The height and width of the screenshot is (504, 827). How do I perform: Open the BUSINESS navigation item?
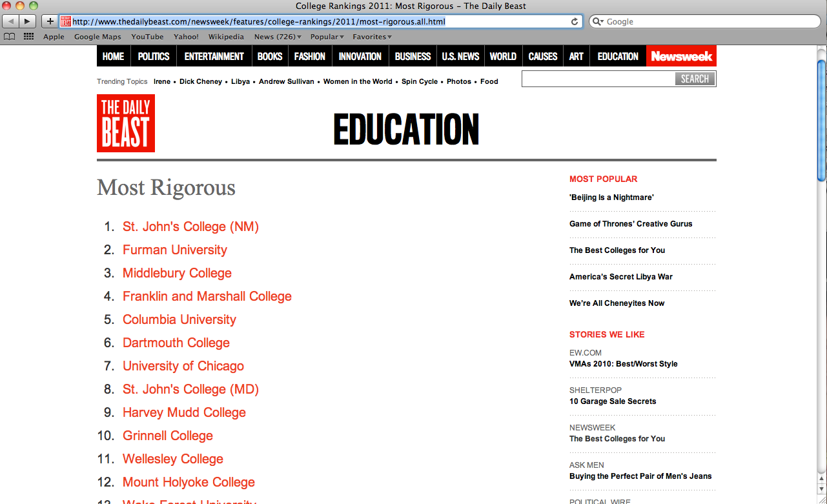[x=413, y=56]
